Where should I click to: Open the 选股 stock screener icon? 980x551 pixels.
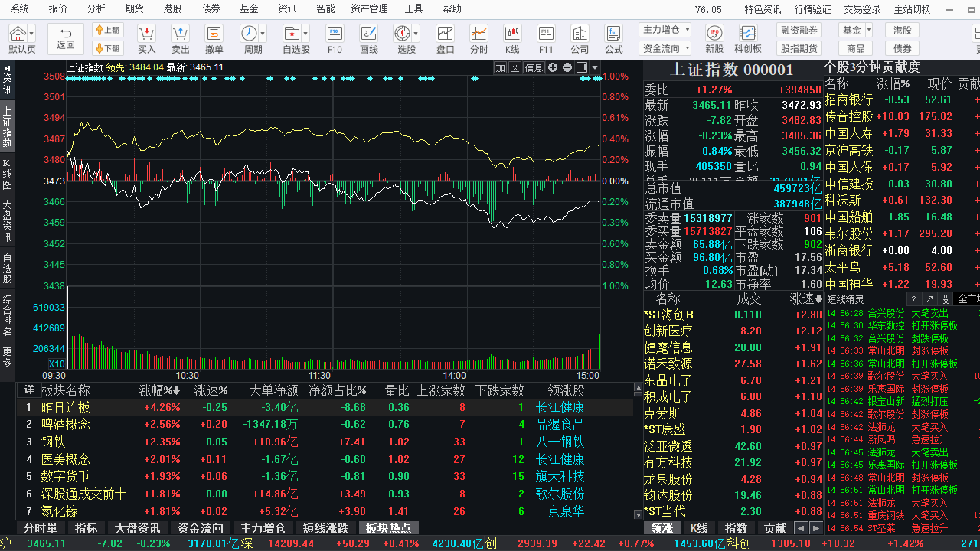pyautogui.click(x=402, y=34)
